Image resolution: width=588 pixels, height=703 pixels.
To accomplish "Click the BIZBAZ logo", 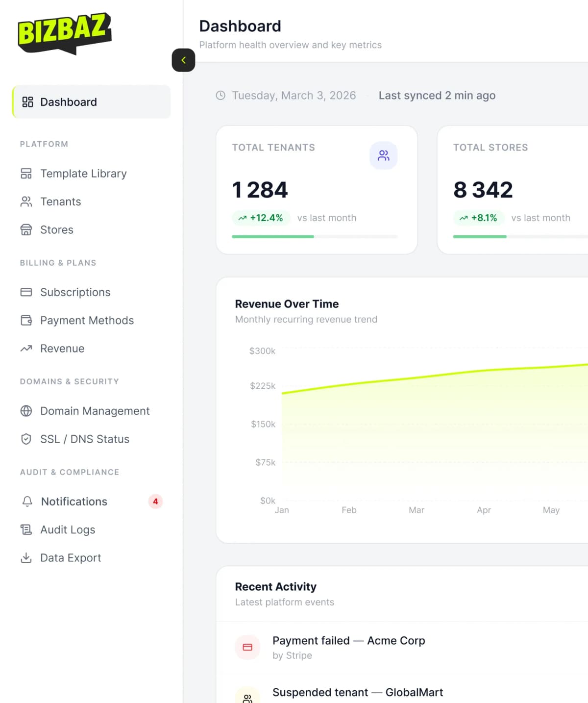I will (64, 33).
